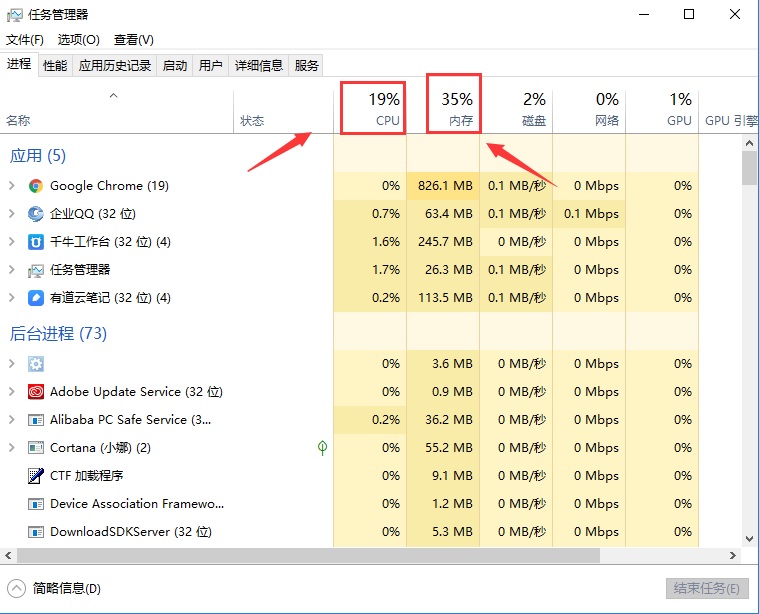
Task: Expand the 有道云笔记 process group
Action: (x=12, y=298)
